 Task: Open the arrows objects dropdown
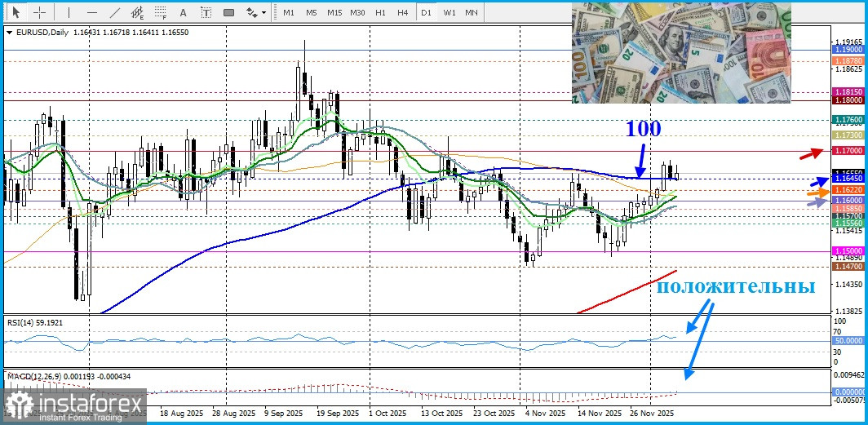[x=256, y=12]
